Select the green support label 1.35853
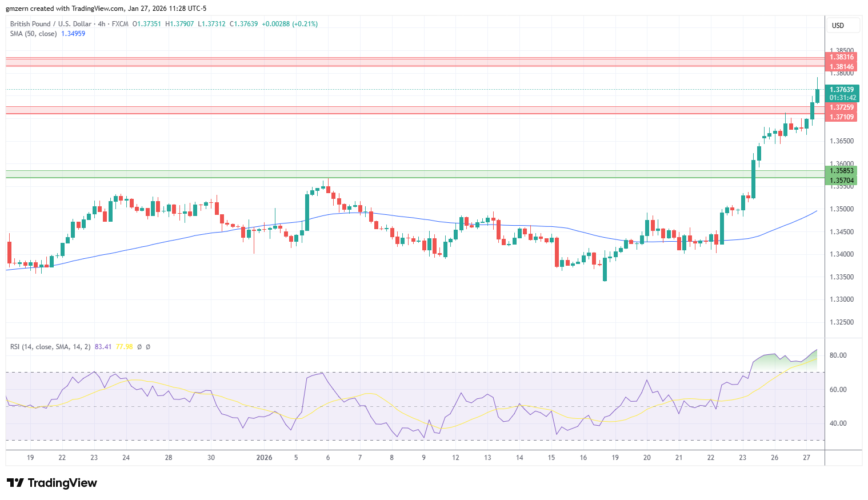868x500 pixels. [x=842, y=171]
